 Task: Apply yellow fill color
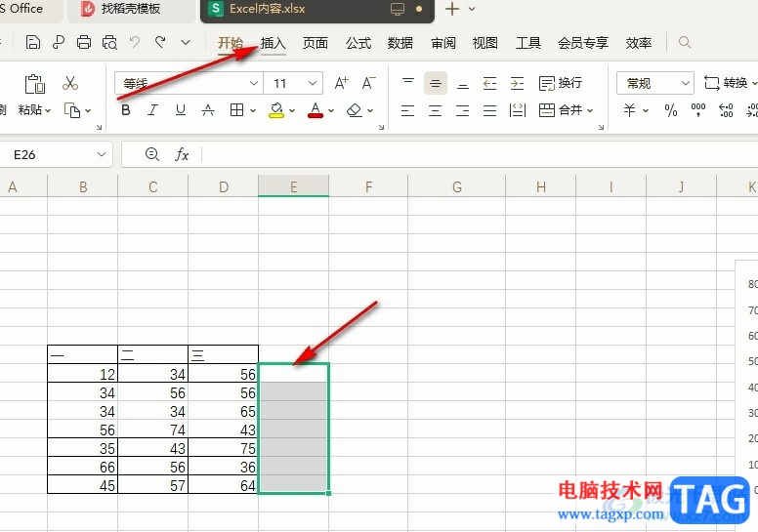click(276, 110)
